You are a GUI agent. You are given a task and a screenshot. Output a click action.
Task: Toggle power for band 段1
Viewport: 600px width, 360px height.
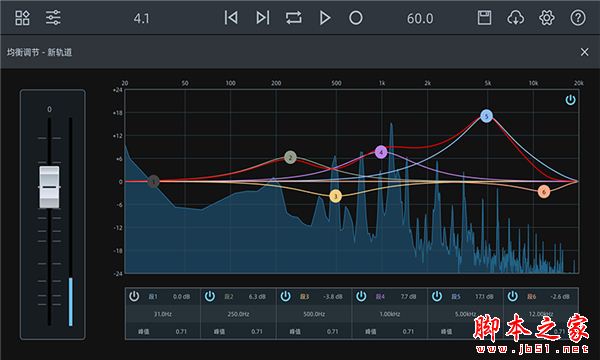pyautogui.click(x=134, y=296)
